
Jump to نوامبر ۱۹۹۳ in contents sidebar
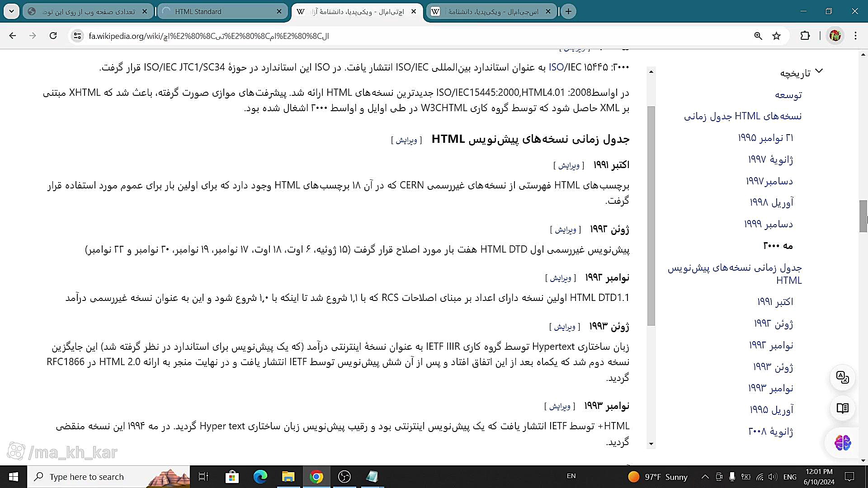pos(770,388)
